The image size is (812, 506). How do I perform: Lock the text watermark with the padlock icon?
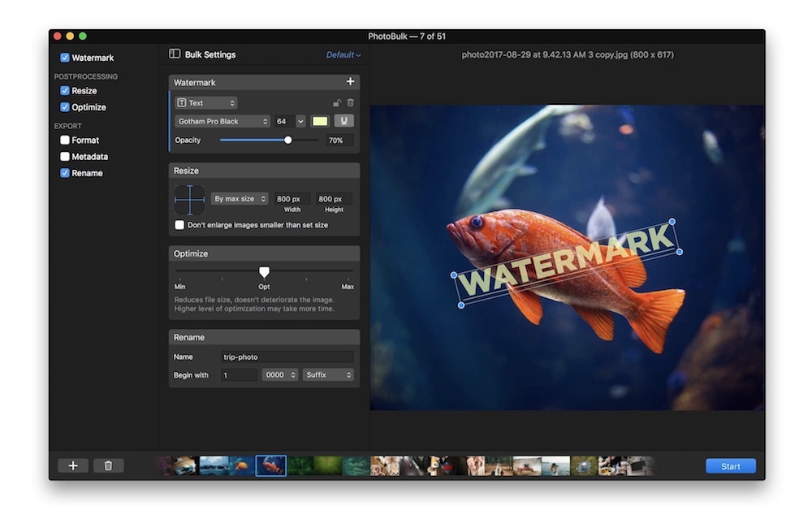click(x=335, y=102)
